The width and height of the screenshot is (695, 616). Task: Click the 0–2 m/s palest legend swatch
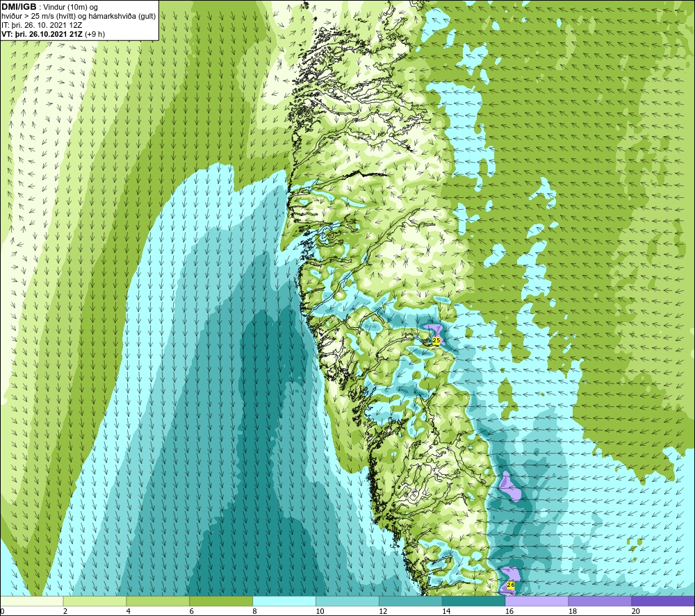point(31,601)
